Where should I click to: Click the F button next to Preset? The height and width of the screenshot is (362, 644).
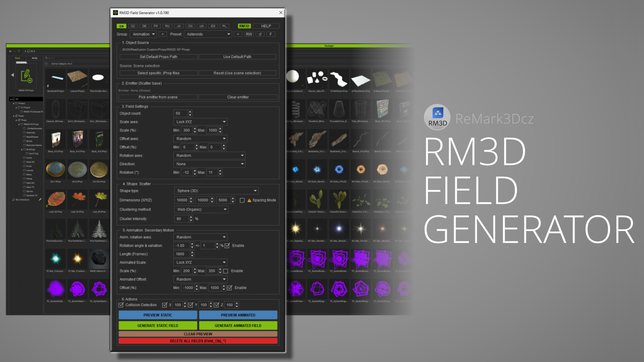[271, 34]
